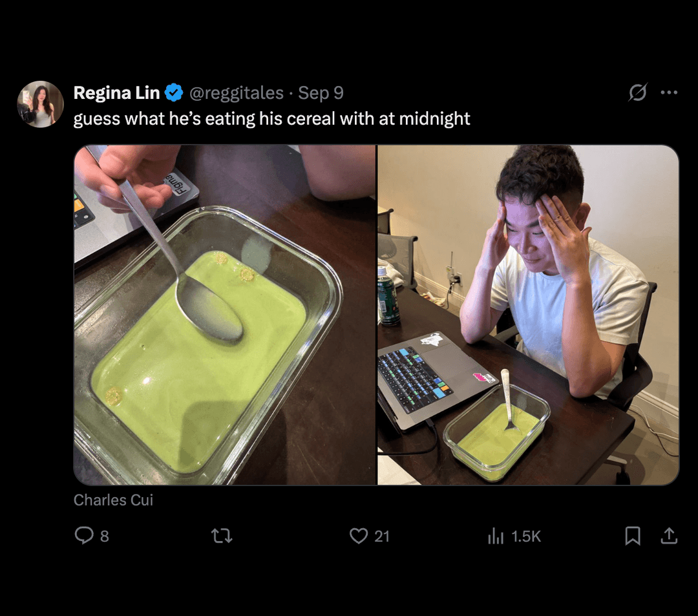
Task: Click the repost arrows icon
Action: click(222, 536)
